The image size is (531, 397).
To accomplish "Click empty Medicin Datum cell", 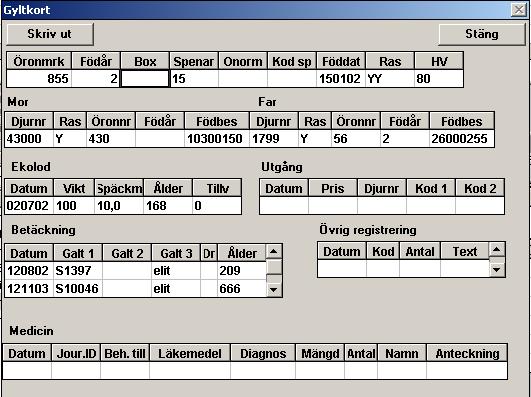I will point(27,370).
